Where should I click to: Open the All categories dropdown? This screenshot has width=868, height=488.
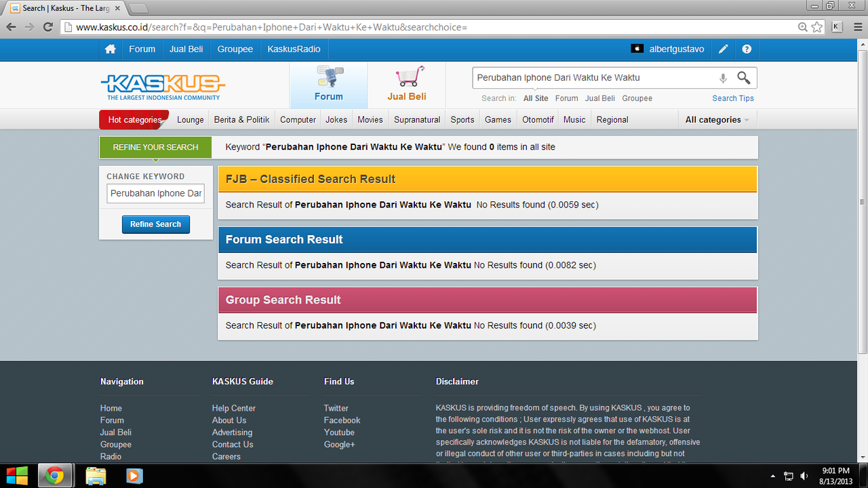point(717,120)
